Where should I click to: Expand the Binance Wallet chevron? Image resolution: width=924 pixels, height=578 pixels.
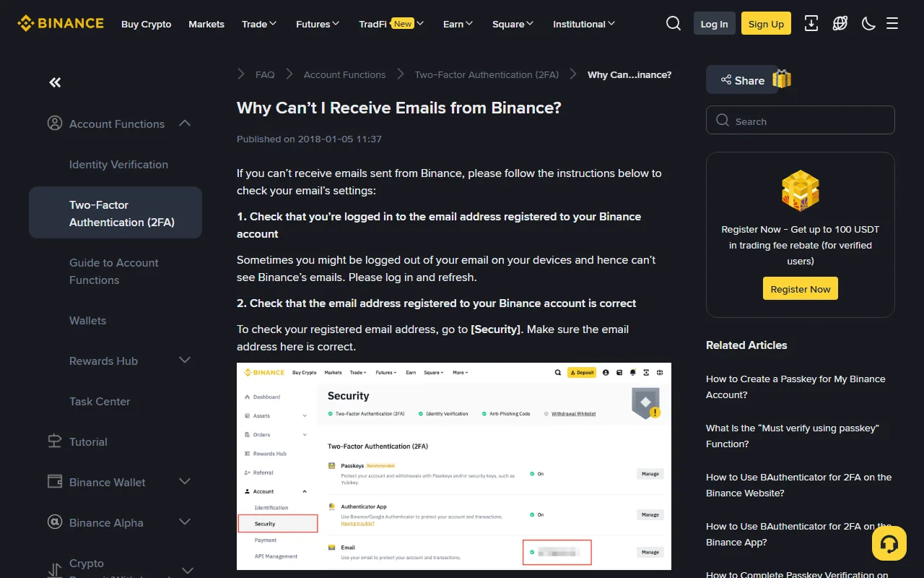185,482
